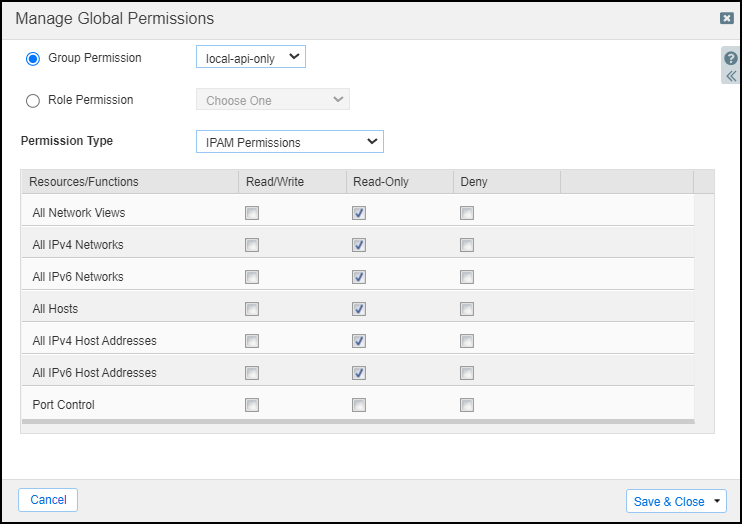Check Read/Write for All Network Views

click(x=252, y=213)
